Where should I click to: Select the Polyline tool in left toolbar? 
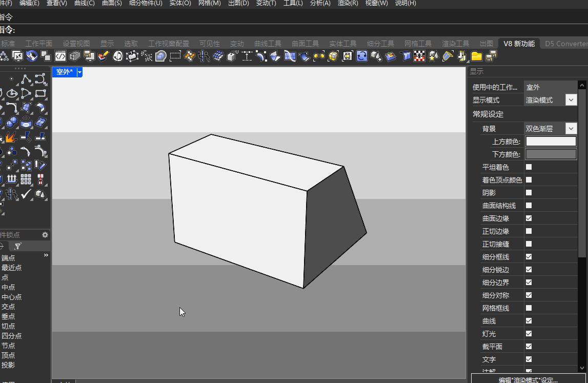pyautogui.click(x=26, y=79)
